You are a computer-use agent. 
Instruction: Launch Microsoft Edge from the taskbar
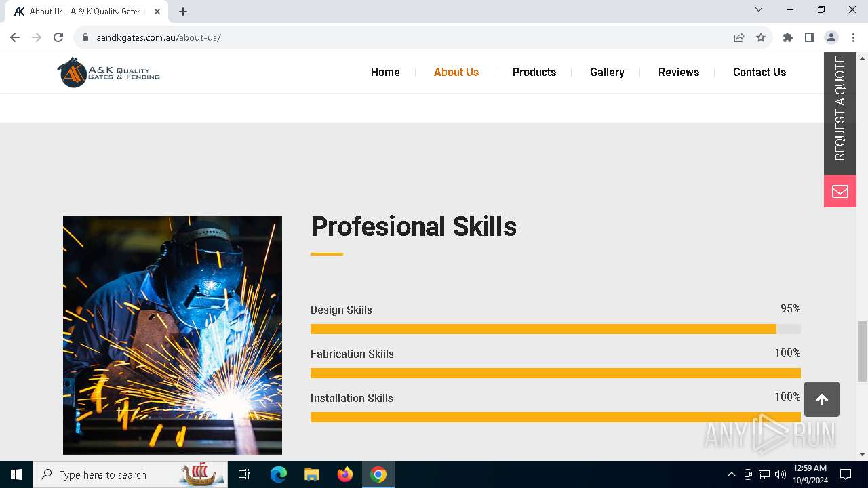click(279, 474)
